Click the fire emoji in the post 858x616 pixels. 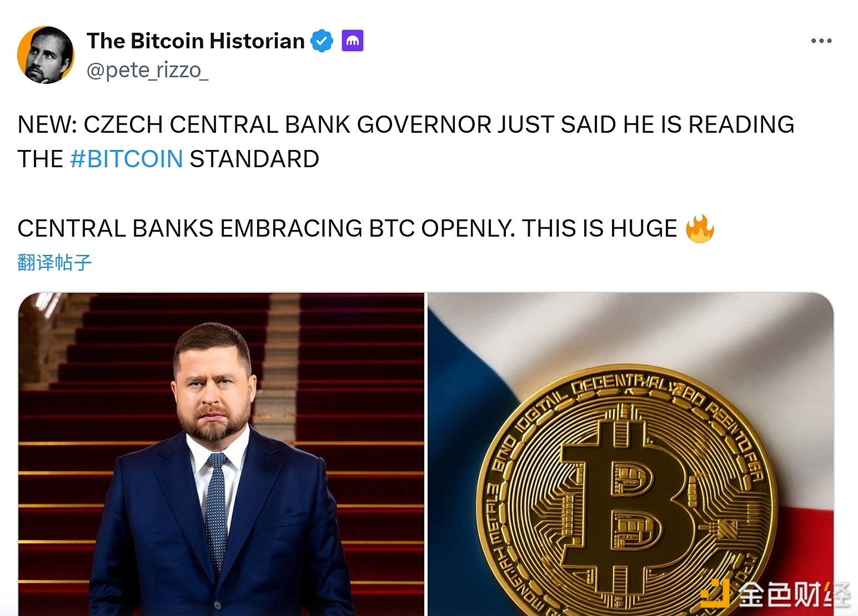click(x=700, y=229)
